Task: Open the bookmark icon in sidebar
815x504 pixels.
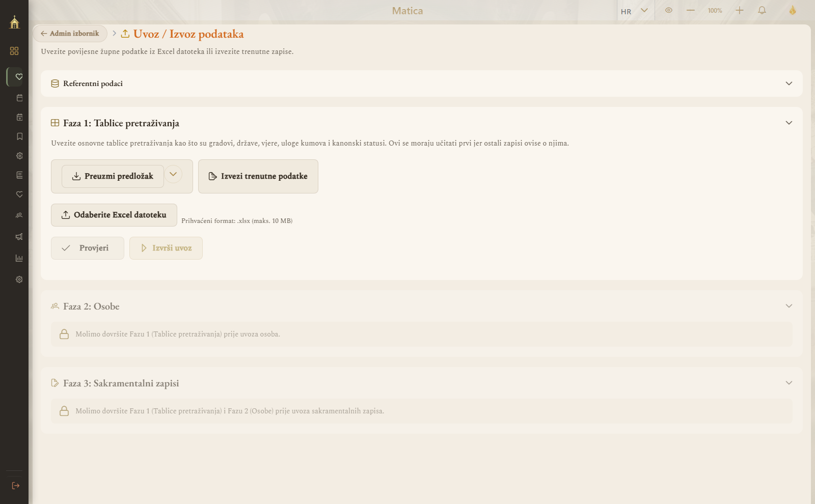Action: point(19,136)
